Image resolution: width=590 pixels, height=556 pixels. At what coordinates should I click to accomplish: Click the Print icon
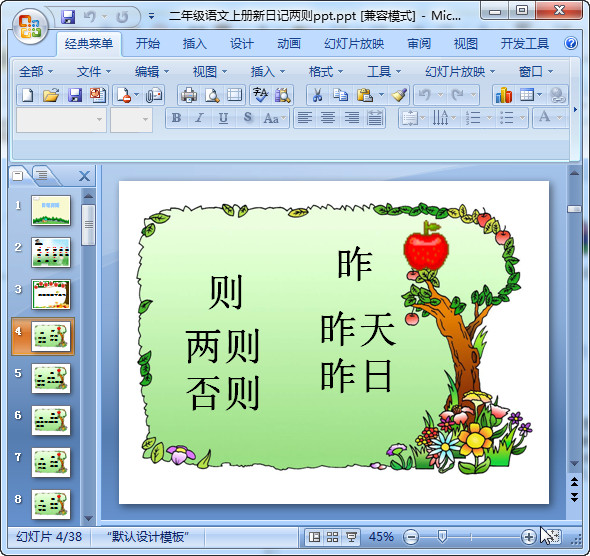(x=189, y=95)
